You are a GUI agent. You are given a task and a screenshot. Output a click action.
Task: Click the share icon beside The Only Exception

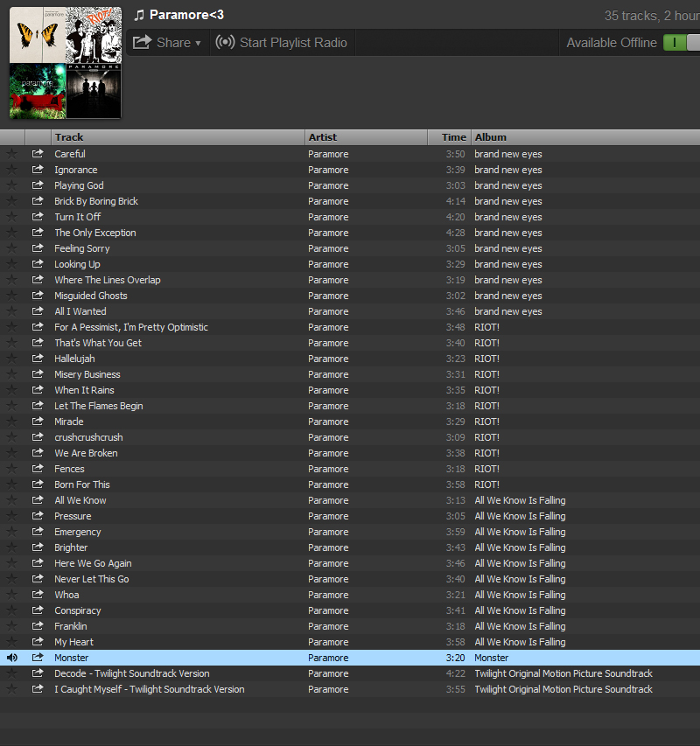pos(38,232)
